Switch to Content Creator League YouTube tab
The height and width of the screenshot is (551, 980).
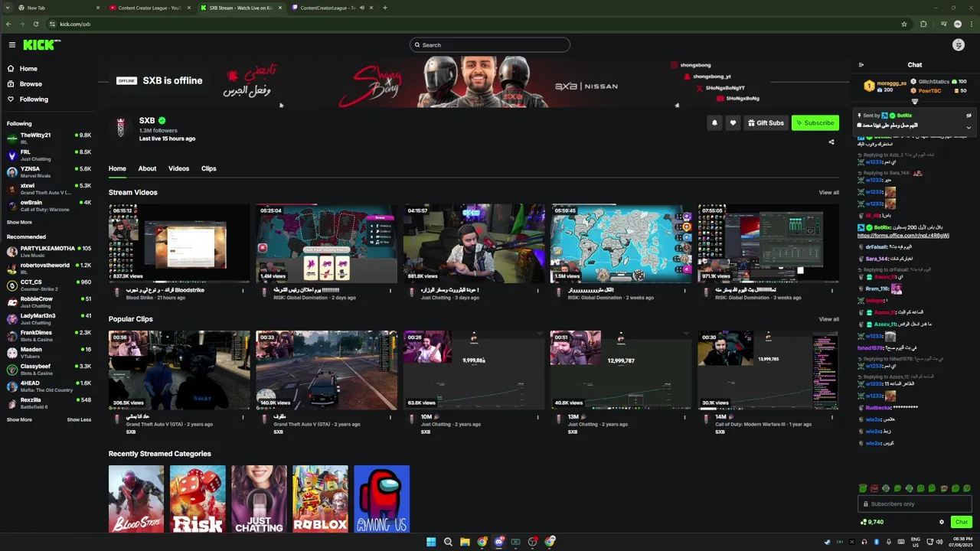149,8
